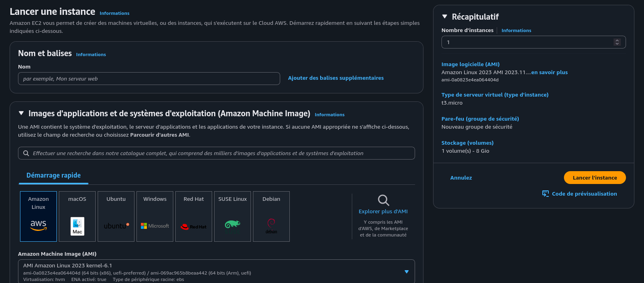Collapse the Amazon Machine Image section

coord(21,113)
